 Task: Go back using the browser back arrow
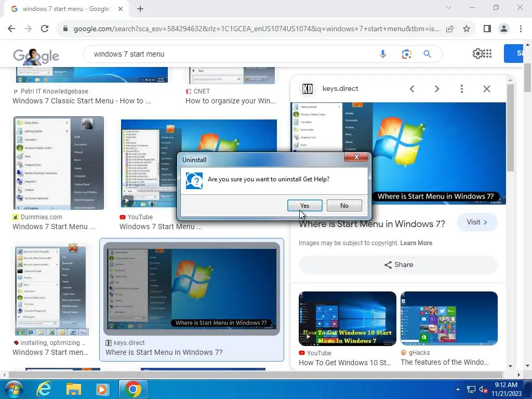11,29
